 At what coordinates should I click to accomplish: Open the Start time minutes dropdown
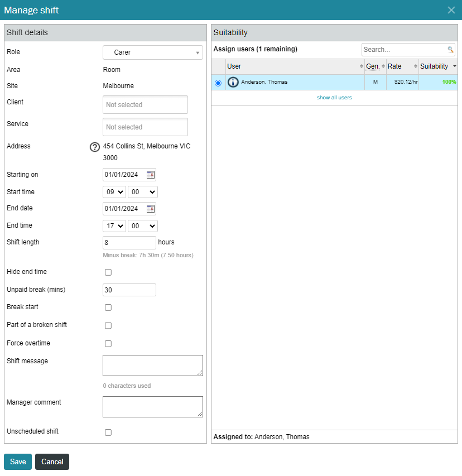coord(143,192)
